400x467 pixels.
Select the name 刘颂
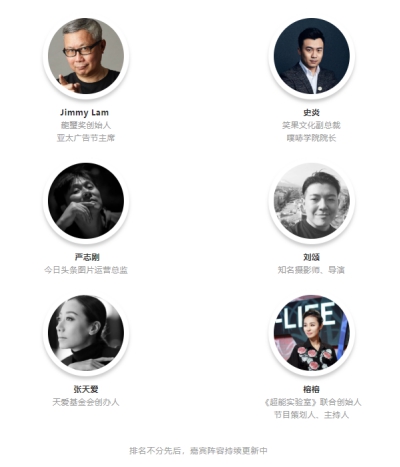tap(311, 257)
